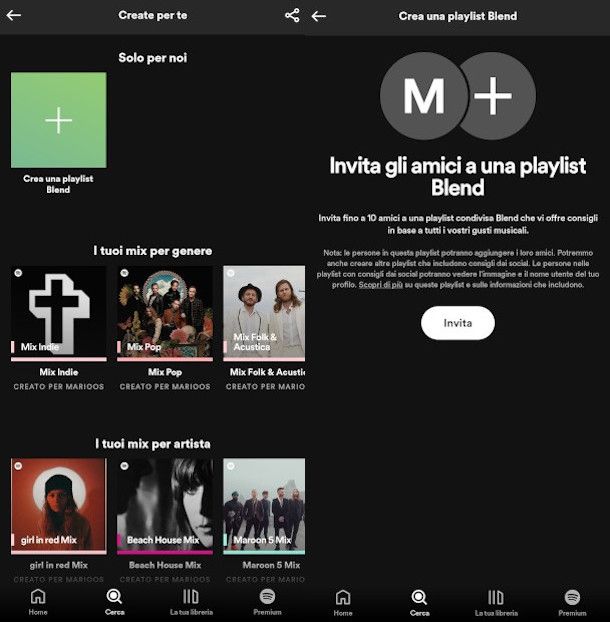
Task: Open girl in red Mix cover
Action: point(59,506)
